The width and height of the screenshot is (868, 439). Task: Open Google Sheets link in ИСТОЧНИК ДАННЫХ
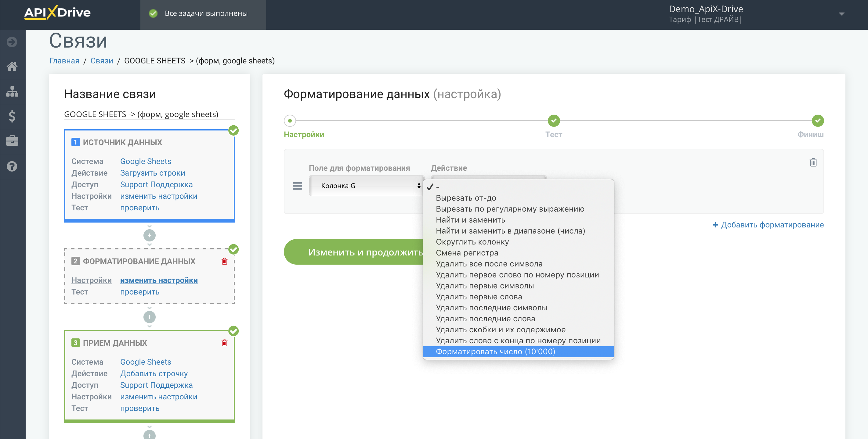(x=146, y=161)
